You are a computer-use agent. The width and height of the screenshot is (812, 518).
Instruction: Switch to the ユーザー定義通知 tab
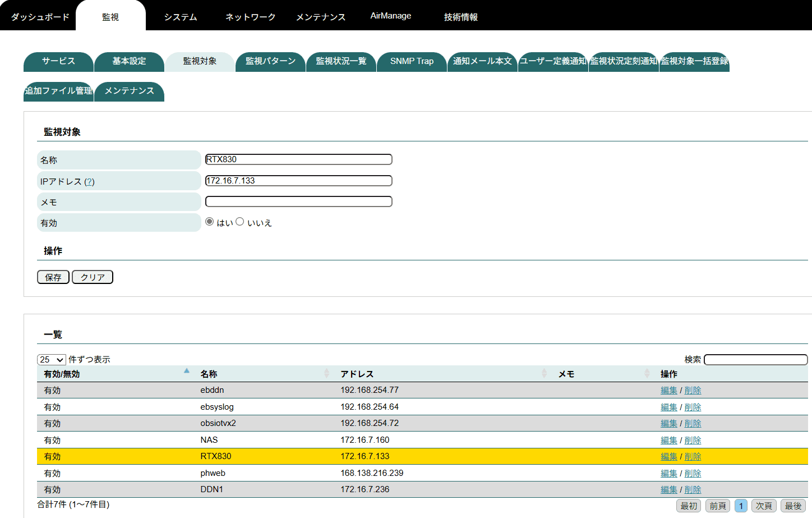(553, 61)
